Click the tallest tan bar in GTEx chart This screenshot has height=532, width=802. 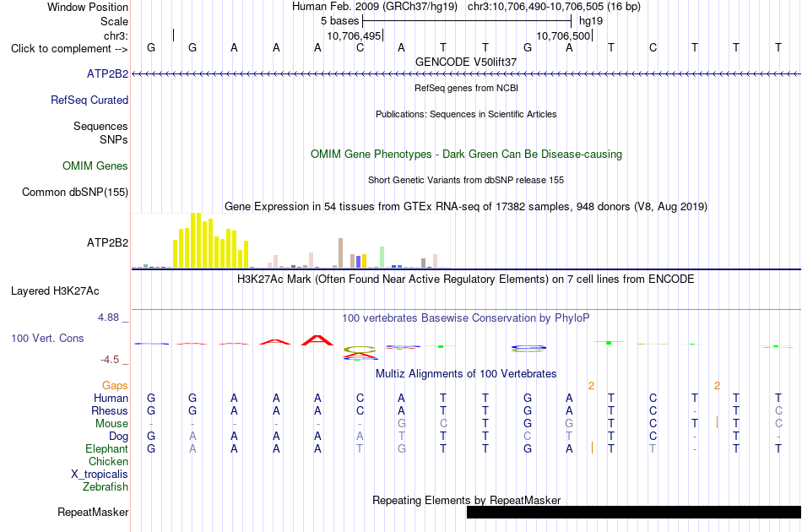tap(341, 253)
